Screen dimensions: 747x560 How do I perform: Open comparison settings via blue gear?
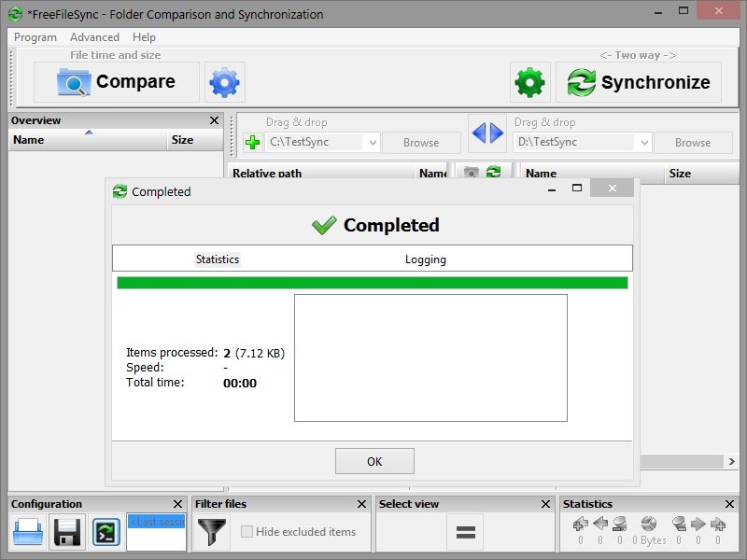pyautogui.click(x=224, y=82)
